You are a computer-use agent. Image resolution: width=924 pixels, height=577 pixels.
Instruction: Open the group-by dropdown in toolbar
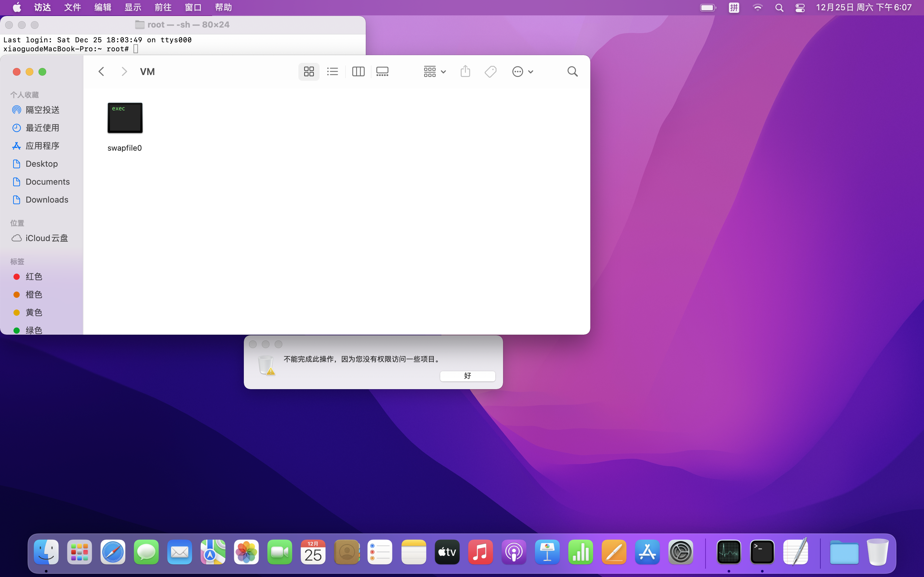point(434,71)
